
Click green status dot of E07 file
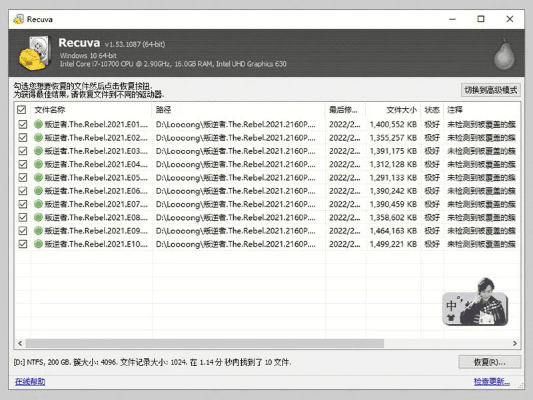tap(38, 204)
